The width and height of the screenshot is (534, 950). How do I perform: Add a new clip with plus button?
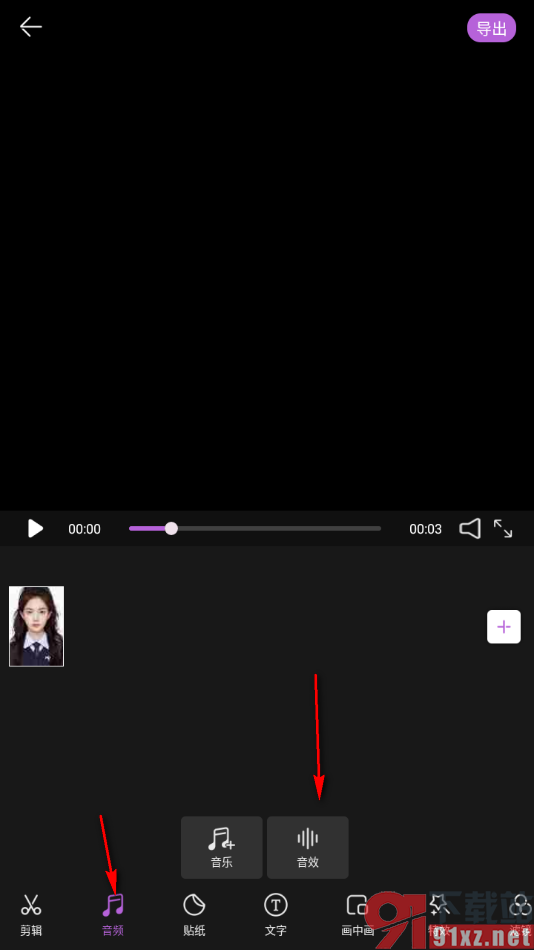[504, 626]
